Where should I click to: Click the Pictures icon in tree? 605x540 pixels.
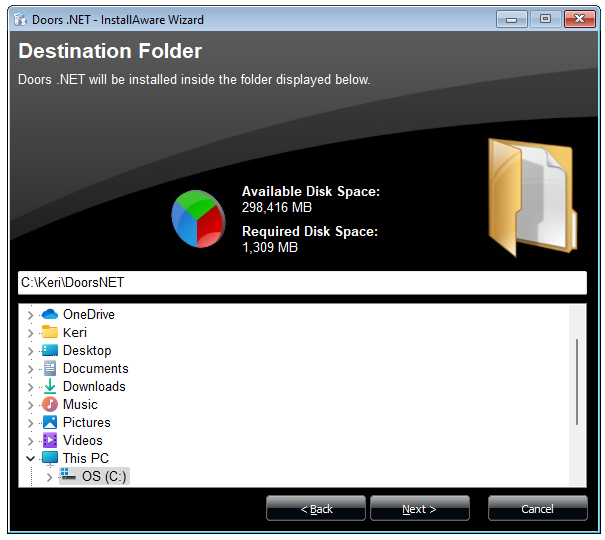[50, 422]
